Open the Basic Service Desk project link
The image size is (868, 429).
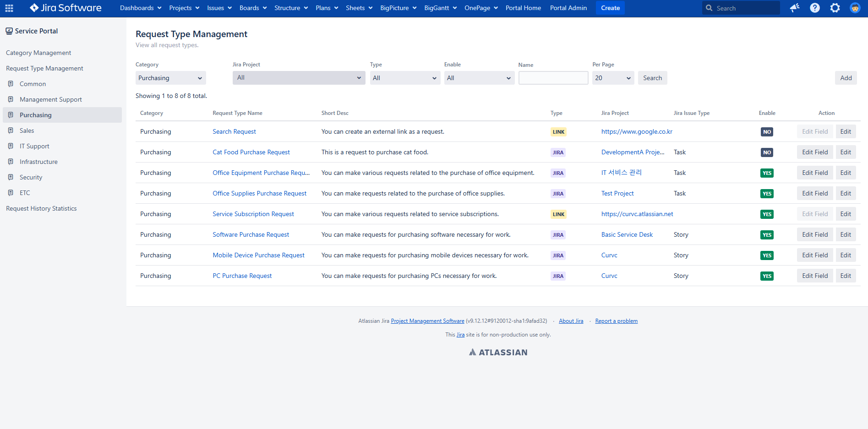(627, 234)
